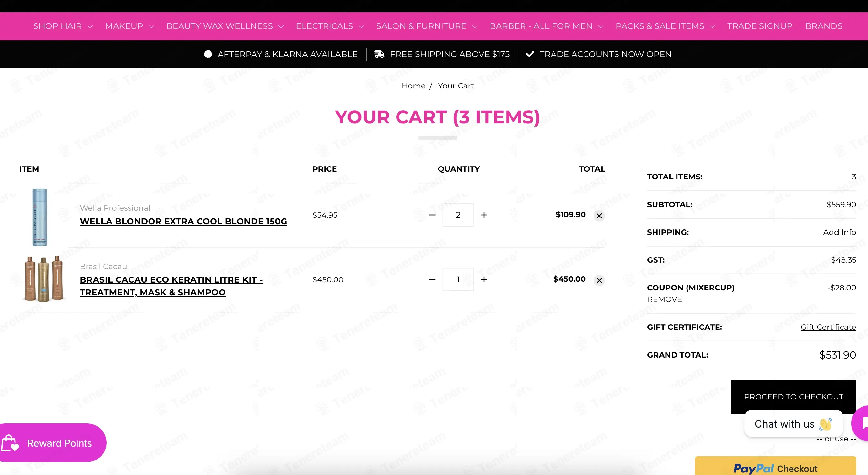Screen dimensions: 868x475
Task: Click the Wella Professional brand label
Action: pyautogui.click(x=115, y=208)
